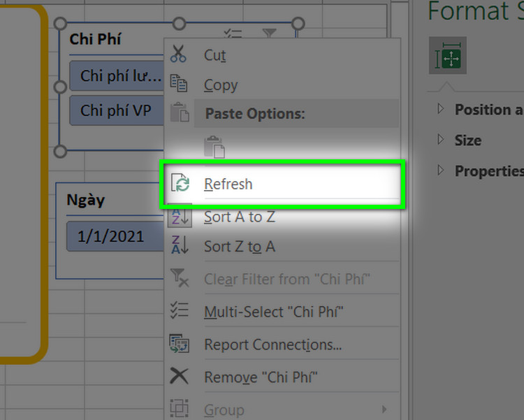Open the Group submenu arrow

tap(384, 409)
